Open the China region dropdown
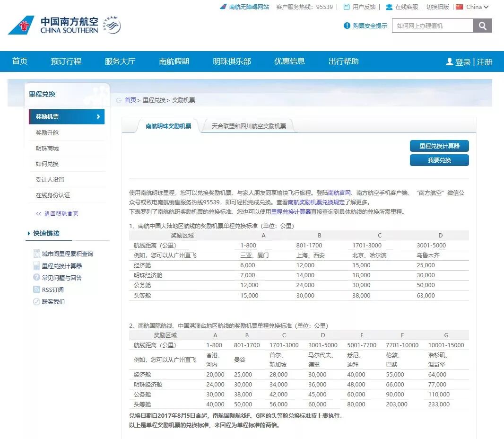The image size is (504, 439). (477, 7)
